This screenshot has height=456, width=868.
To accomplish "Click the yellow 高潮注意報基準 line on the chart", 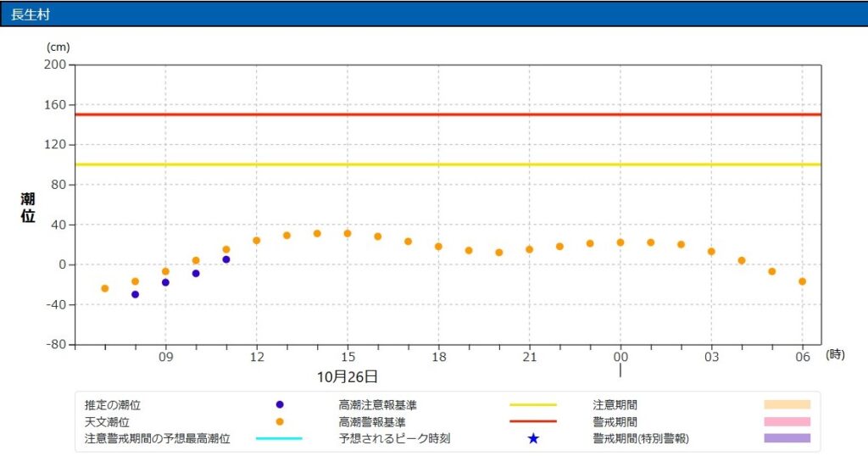I will pyautogui.click(x=448, y=164).
